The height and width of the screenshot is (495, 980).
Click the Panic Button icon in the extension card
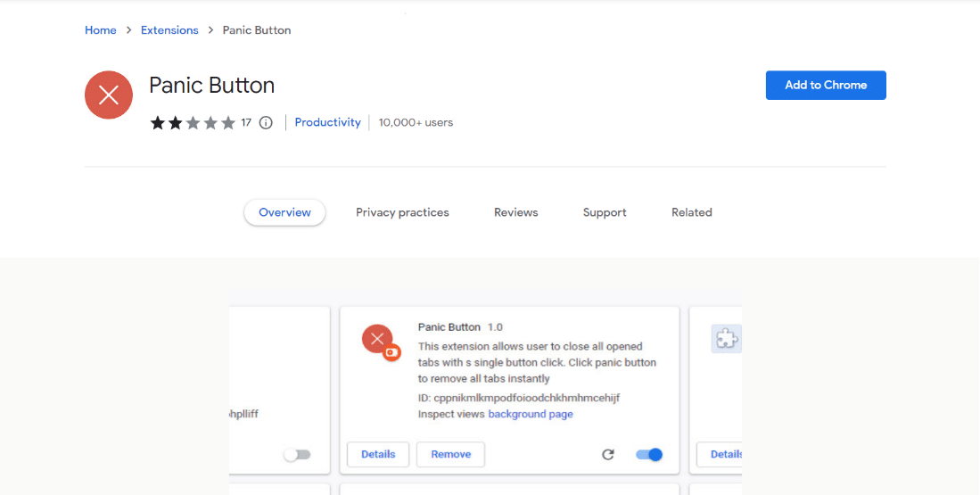381,342
